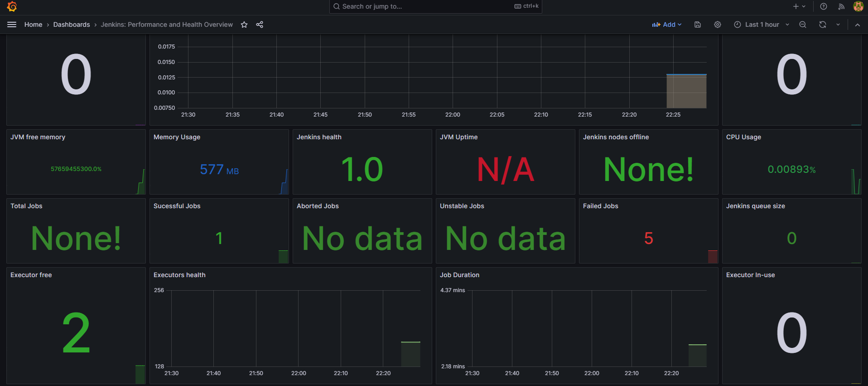Click the Grafana logo icon
The image size is (868, 386).
(12, 6)
